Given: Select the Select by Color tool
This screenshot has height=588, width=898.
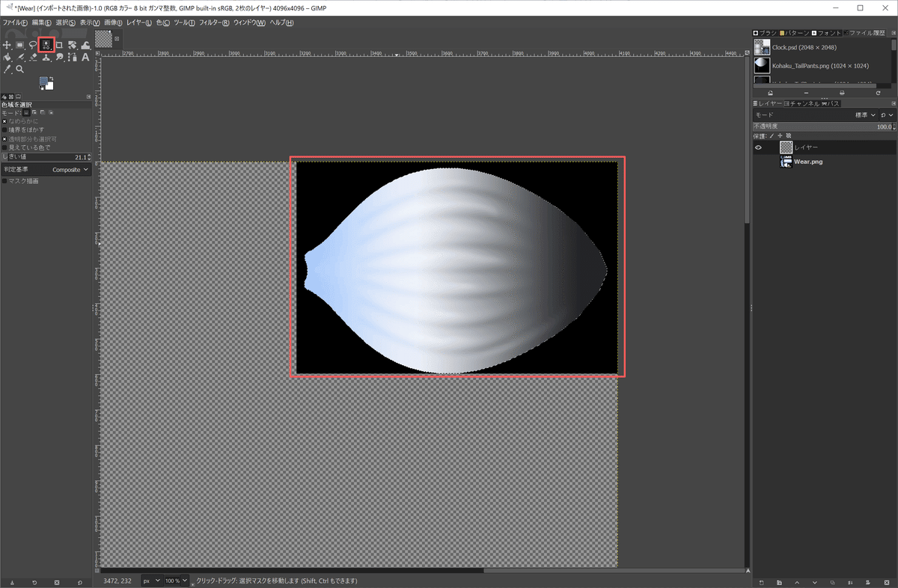Looking at the screenshot, I should coord(46,45).
